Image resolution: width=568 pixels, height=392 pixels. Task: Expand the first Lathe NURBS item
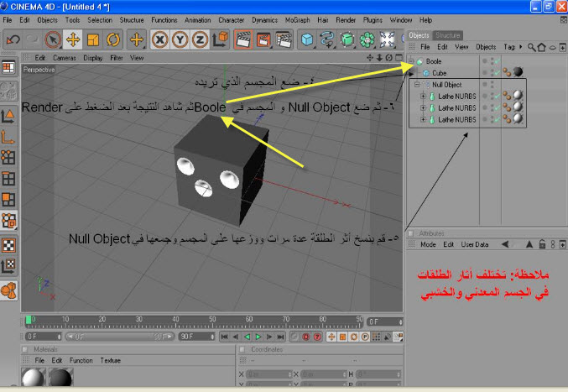(423, 96)
